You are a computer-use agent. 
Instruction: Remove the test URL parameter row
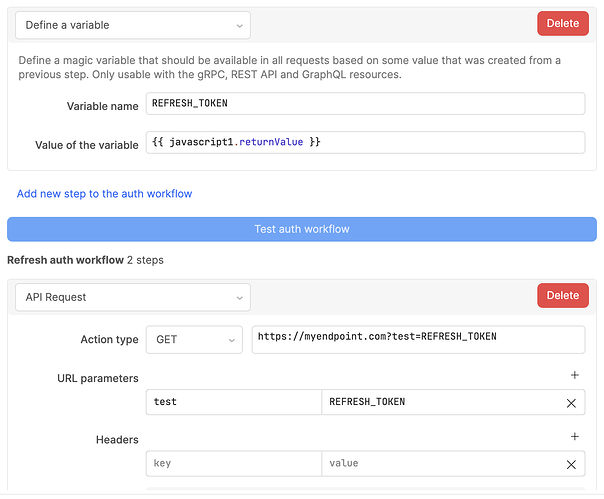pyautogui.click(x=571, y=403)
